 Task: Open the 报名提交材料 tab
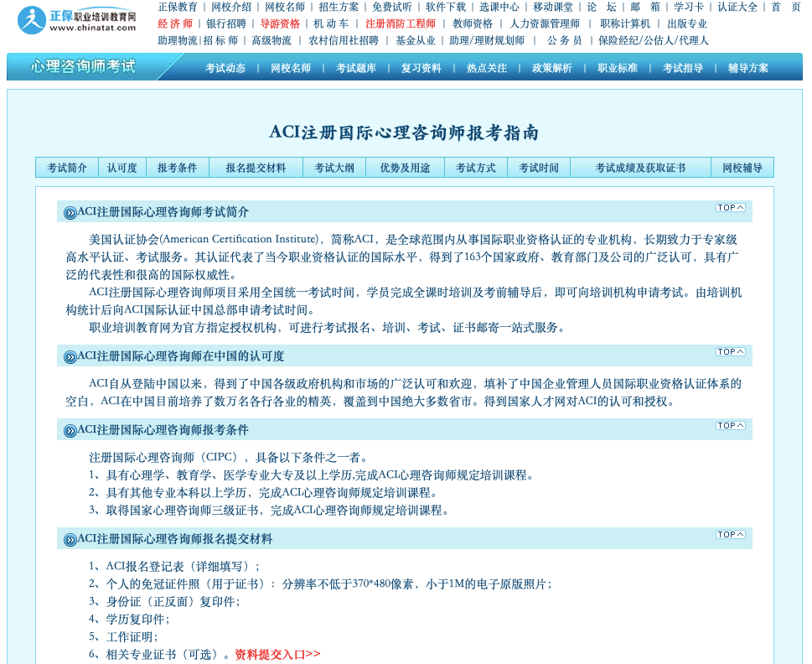(x=256, y=168)
